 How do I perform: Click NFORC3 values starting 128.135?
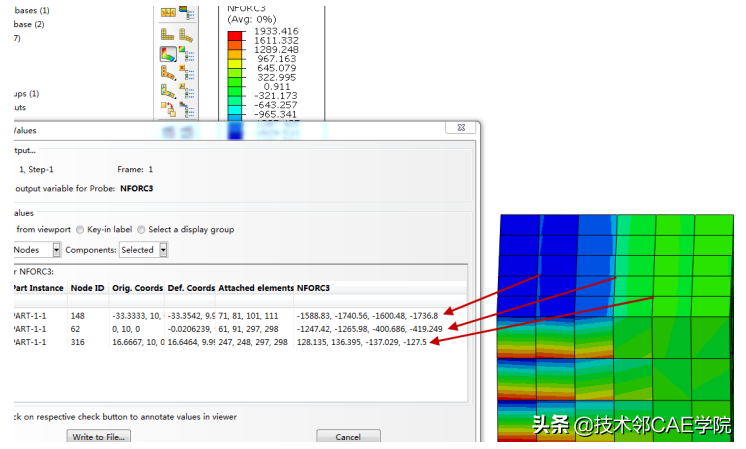tap(362, 342)
